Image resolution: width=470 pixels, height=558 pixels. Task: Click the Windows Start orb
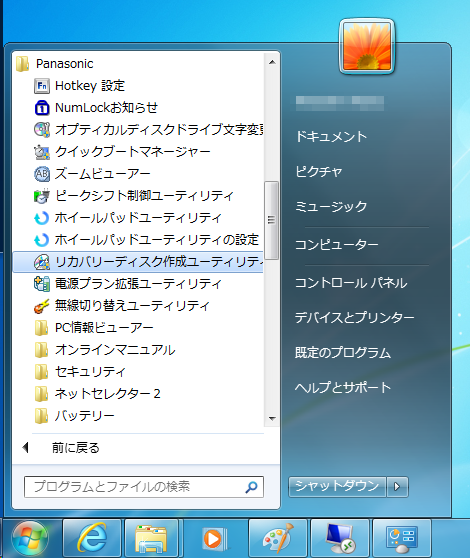[x=30, y=539]
